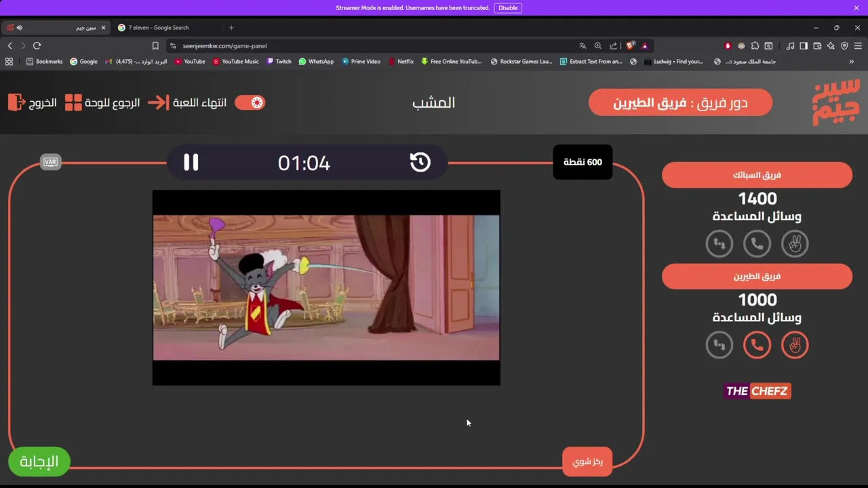This screenshot has height=488, width=868.
Task: Click the red end-game arrow icon
Action: point(158,102)
